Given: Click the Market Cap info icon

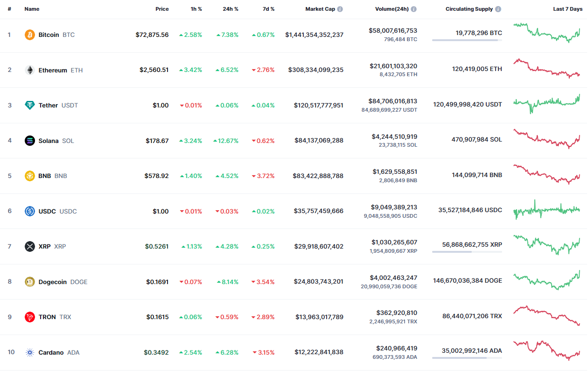Looking at the screenshot, I should coord(340,9).
